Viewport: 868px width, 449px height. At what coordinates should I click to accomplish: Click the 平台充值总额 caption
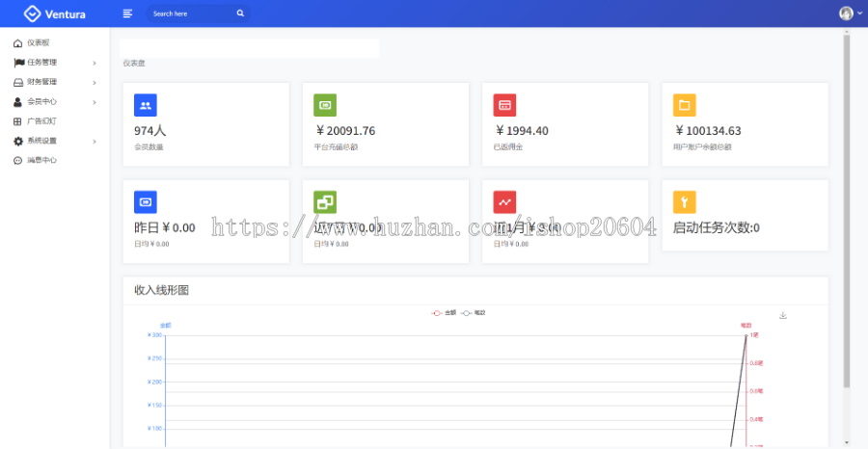pyautogui.click(x=336, y=147)
